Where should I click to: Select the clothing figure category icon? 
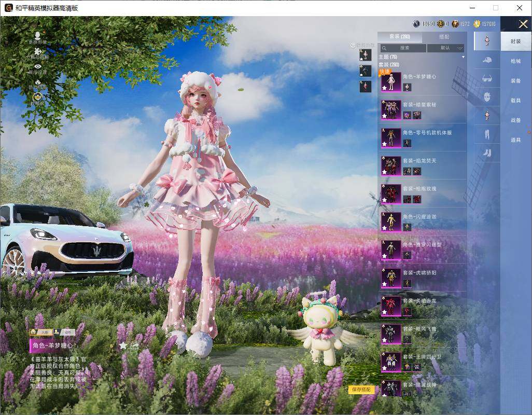click(487, 116)
